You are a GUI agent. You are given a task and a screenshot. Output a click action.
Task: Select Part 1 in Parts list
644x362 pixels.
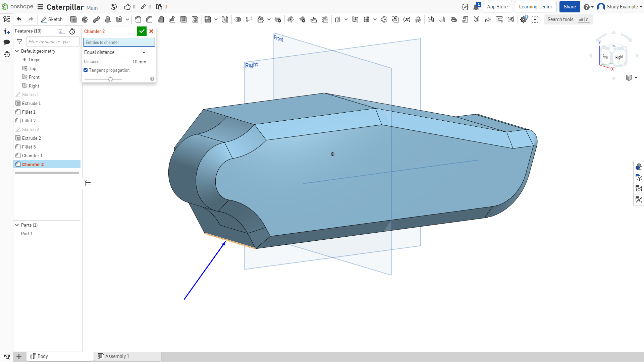(x=27, y=234)
